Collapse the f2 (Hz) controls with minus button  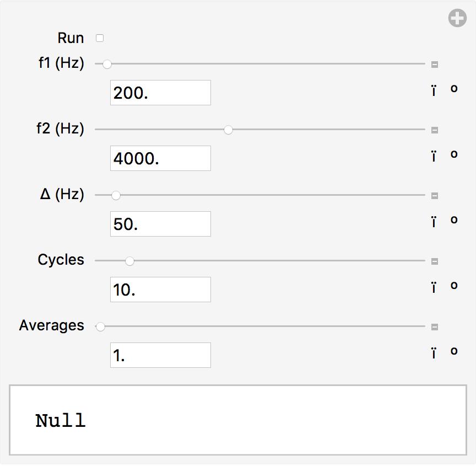point(435,130)
